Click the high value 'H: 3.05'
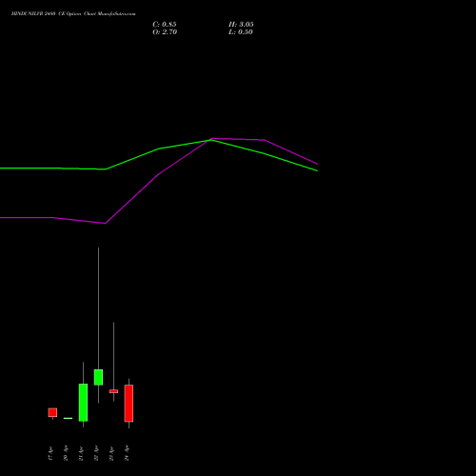Image resolution: width=476 pixels, height=476 pixels. coord(241,25)
